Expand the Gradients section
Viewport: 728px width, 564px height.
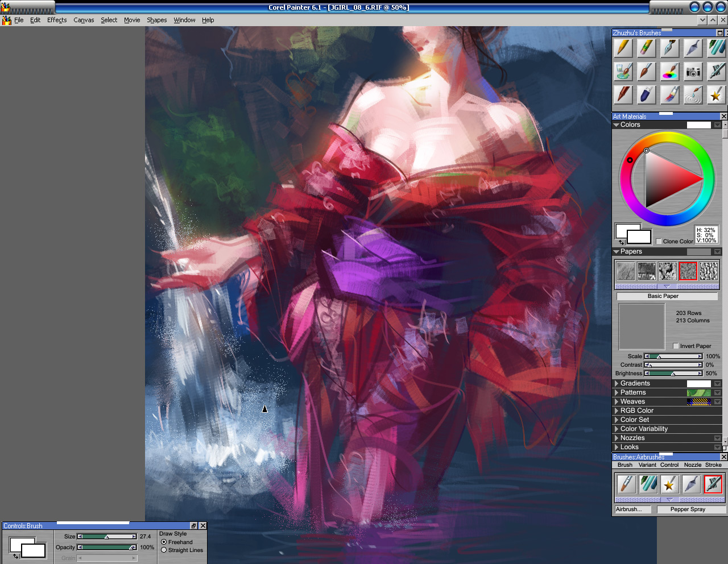[617, 384]
